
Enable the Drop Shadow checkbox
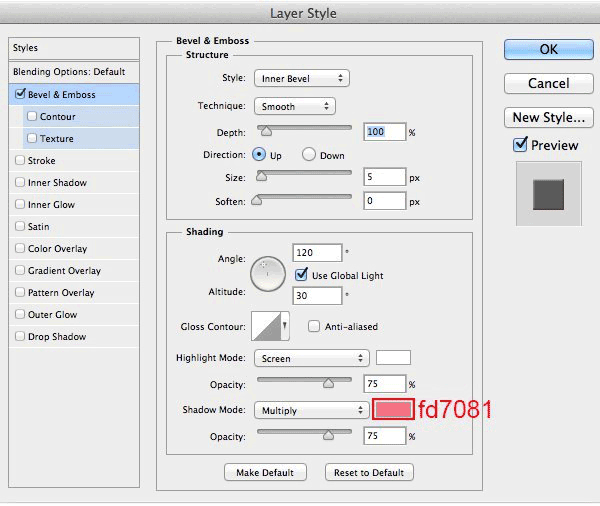[20, 336]
